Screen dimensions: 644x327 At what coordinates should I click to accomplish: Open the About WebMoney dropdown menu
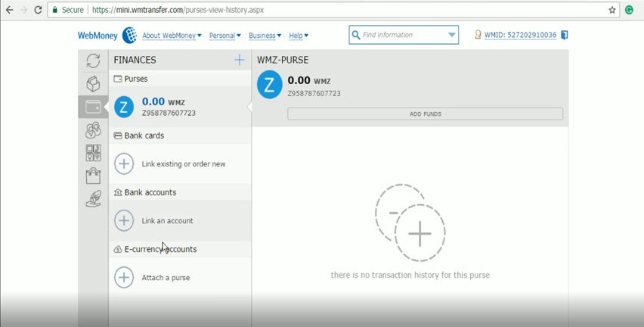pos(172,36)
